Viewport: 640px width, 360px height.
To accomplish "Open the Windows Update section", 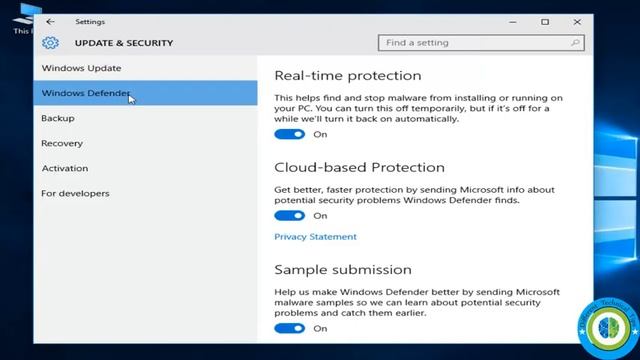I will (x=145, y=68).
